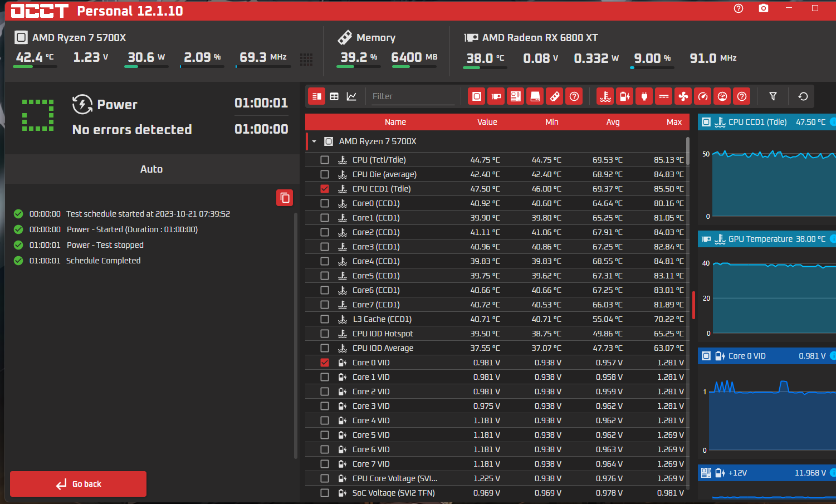This screenshot has height=504, width=836.
Task: Click the Memory header label
Action: point(376,38)
